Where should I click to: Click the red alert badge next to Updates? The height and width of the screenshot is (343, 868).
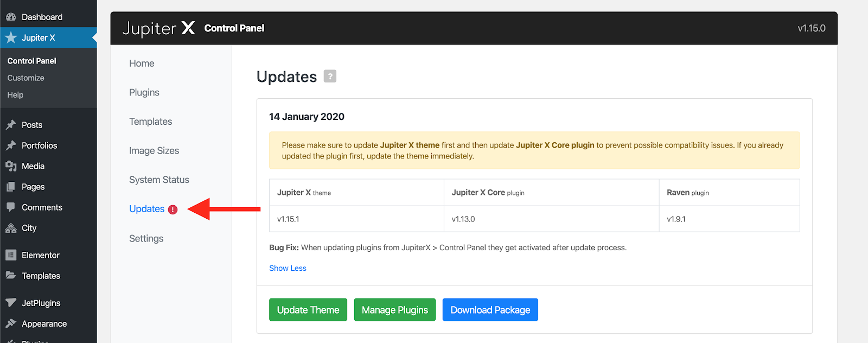point(173,209)
